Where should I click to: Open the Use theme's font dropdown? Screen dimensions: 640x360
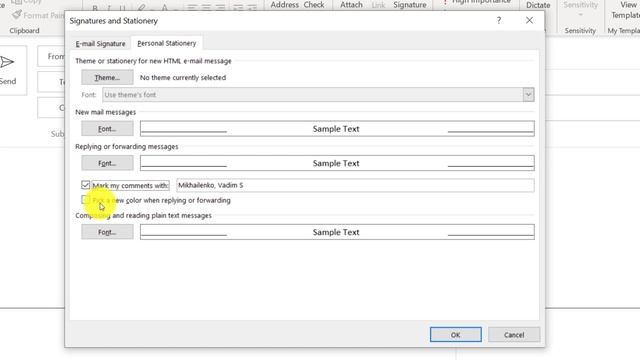(x=528, y=95)
